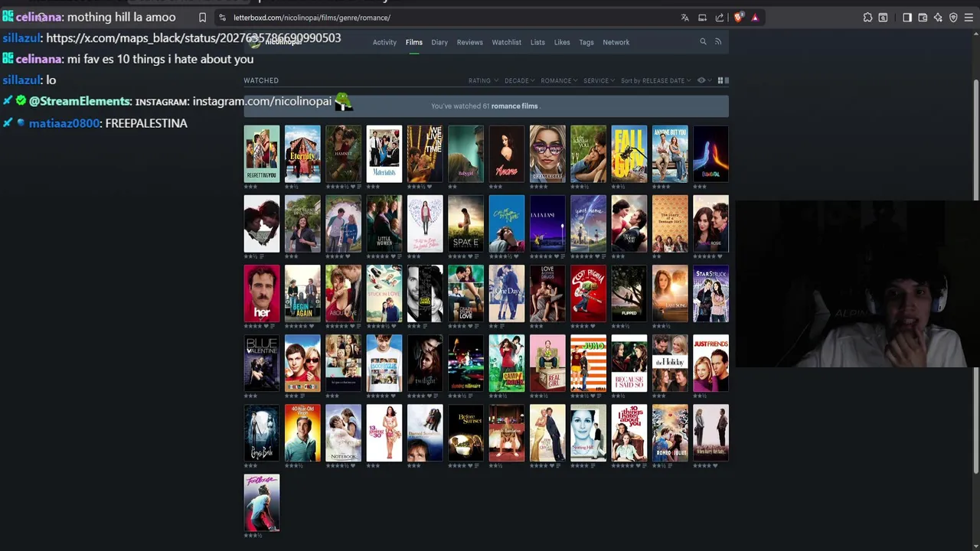Open the StarStruck poster
The image size is (980, 551).
[710, 293]
